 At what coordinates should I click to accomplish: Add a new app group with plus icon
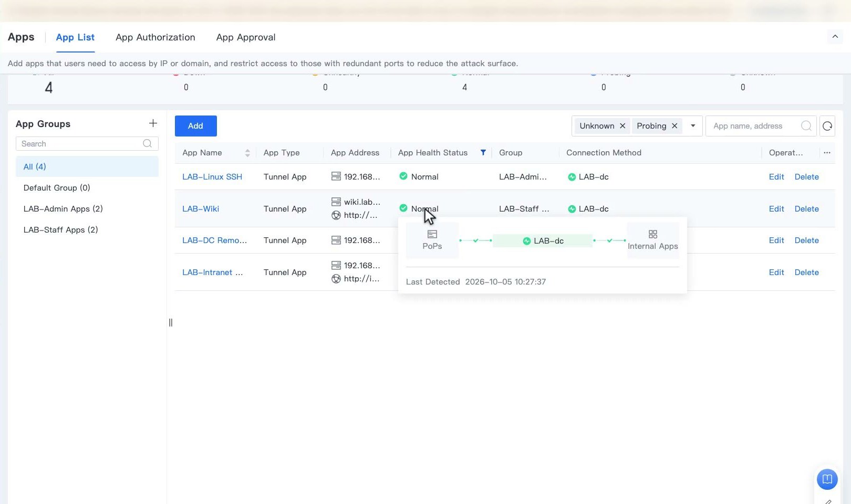(x=153, y=123)
